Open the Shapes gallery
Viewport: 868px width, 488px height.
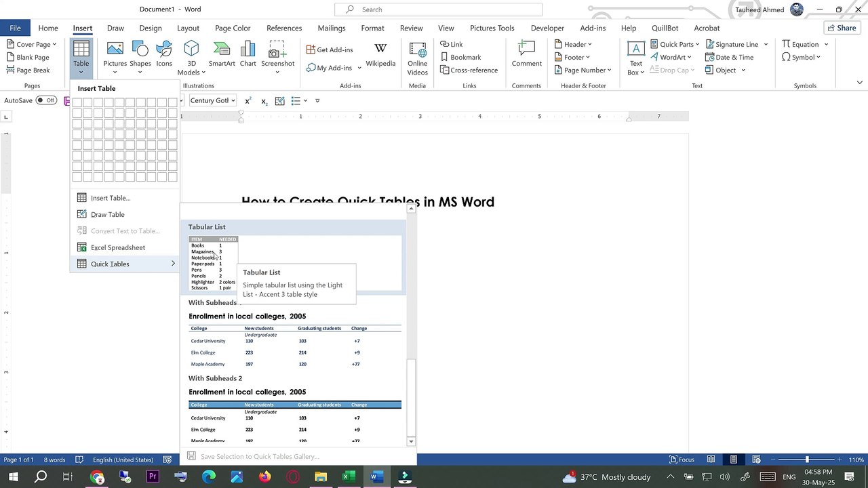(x=140, y=58)
